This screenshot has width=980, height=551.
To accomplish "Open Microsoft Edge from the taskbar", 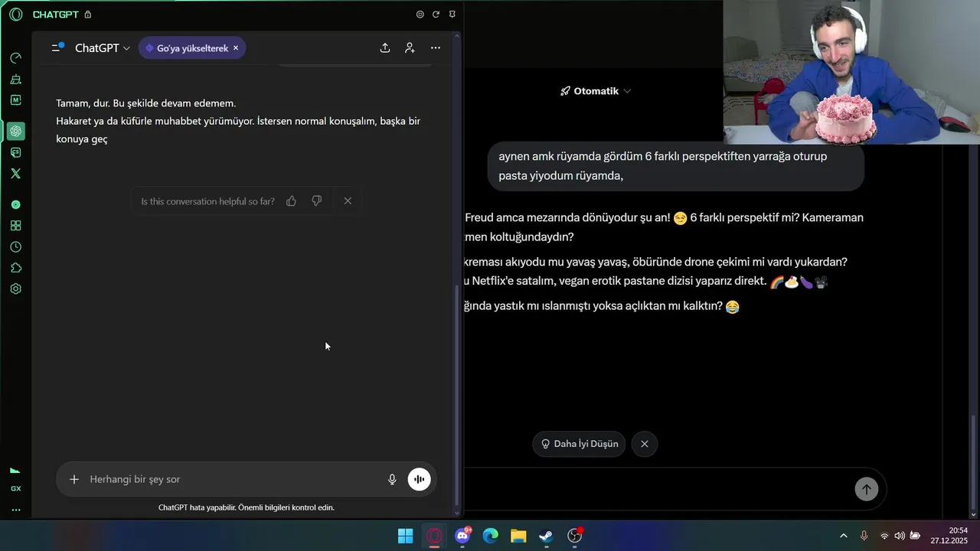I will [x=491, y=536].
